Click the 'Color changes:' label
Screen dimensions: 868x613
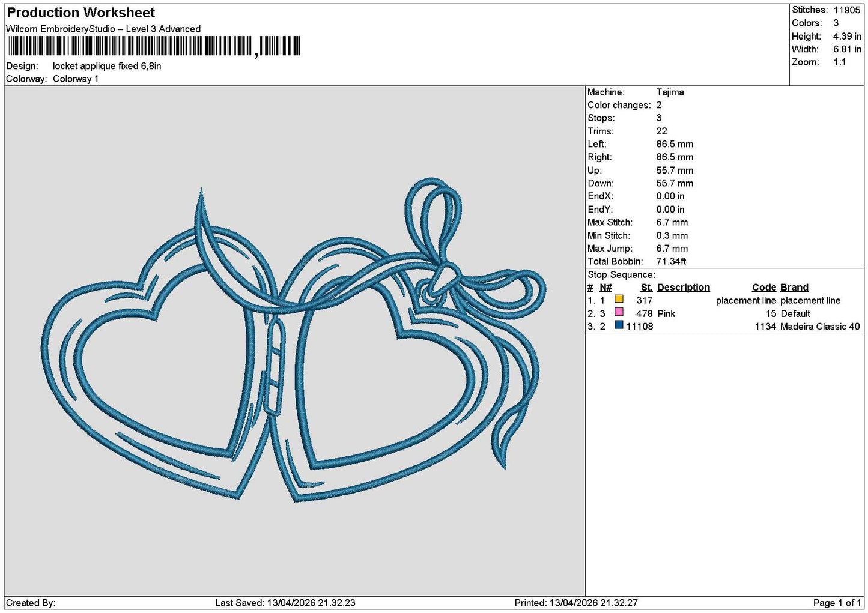[x=619, y=105]
